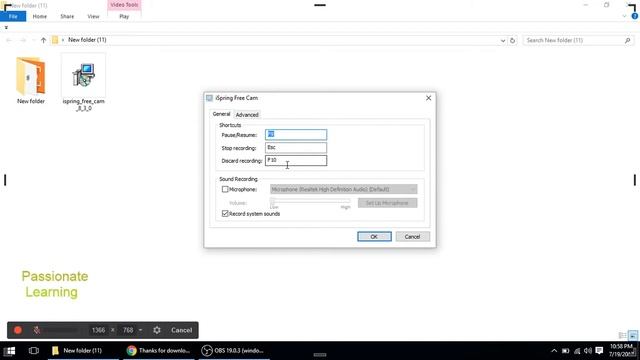Click the microphone Volume slider

(310, 201)
